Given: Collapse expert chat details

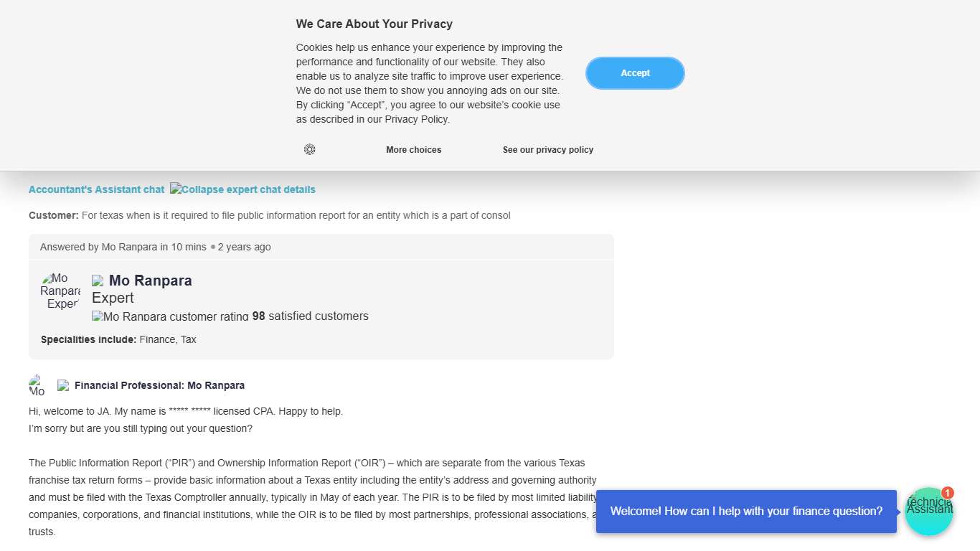Looking at the screenshot, I should [x=242, y=189].
